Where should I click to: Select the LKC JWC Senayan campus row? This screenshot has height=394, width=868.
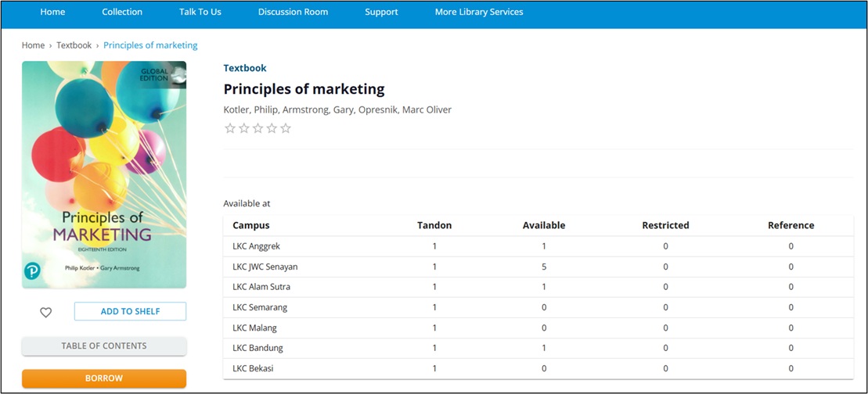pyautogui.click(x=265, y=267)
